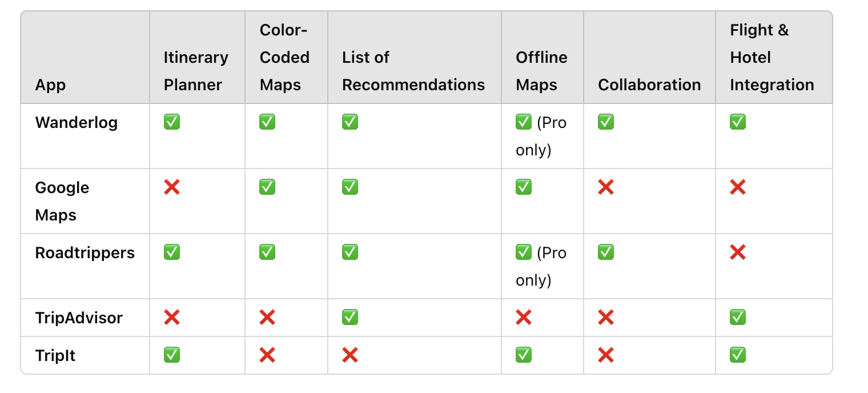Select the Roadtrippers row label

[x=85, y=252]
